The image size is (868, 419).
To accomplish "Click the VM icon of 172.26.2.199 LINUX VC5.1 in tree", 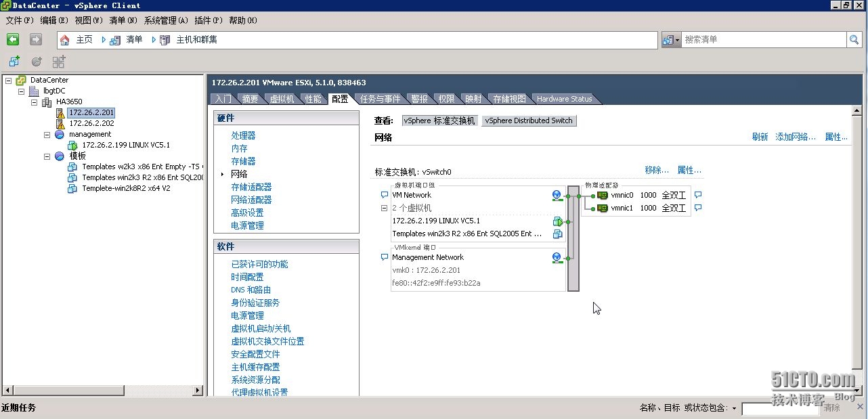I will pyautogui.click(x=72, y=146).
